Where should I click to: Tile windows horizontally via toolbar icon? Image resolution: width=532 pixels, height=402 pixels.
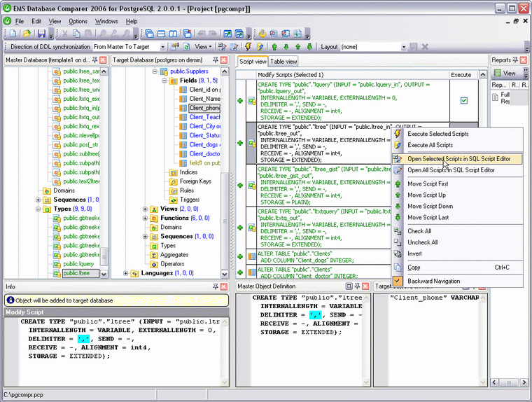coord(162,34)
